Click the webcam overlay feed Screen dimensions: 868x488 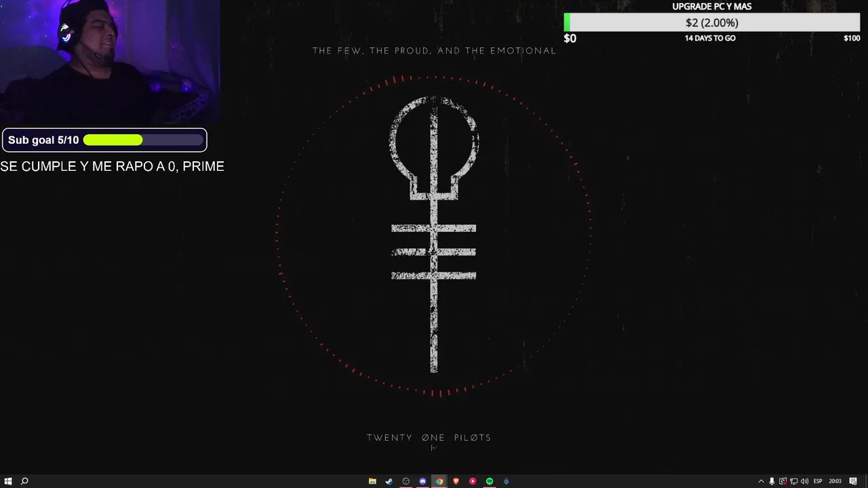(110, 62)
